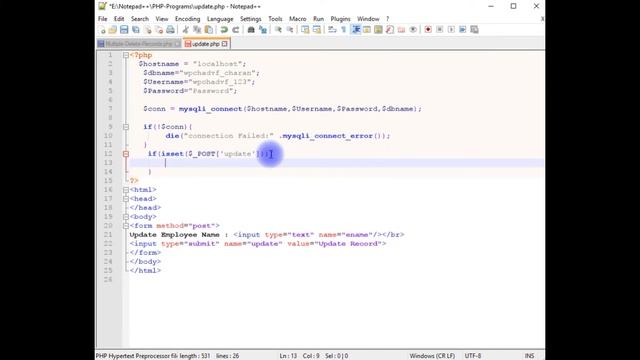Open the Plugins menu
640x360 pixels.
click(340, 19)
